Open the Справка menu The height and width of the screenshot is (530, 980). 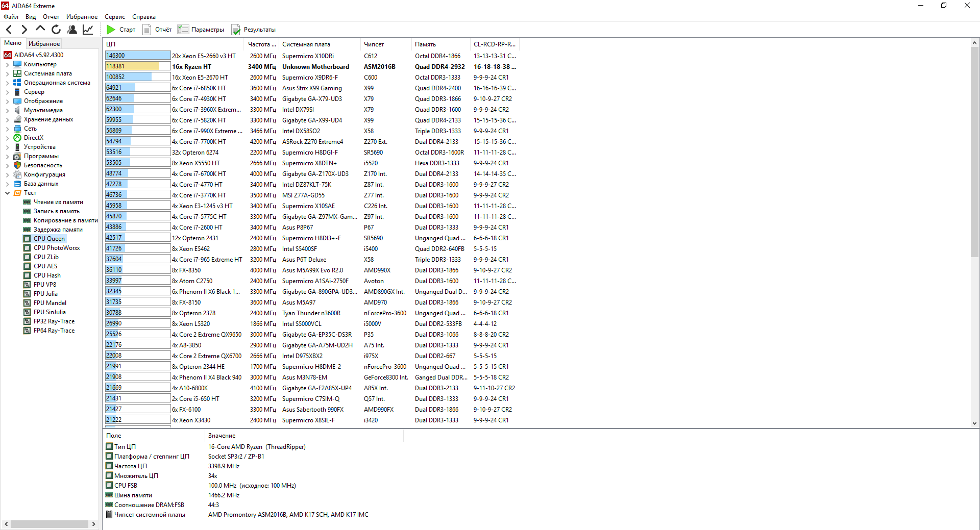click(144, 17)
